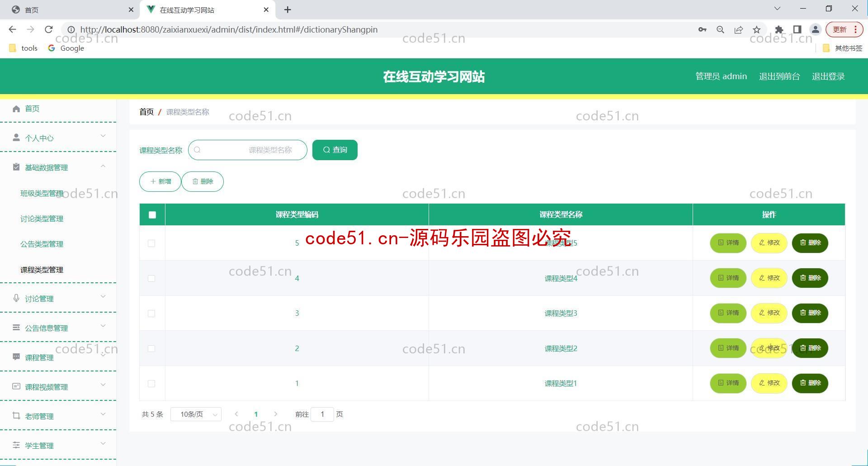Screen dimensions: 868x466
Task: Expand the 公告信息管理 menu chevron
Action: coord(103,326)
